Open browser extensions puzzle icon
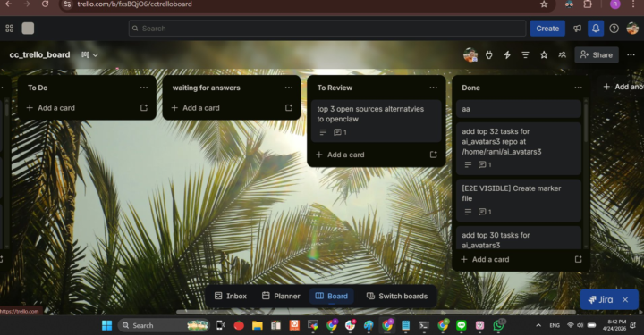 588,4
